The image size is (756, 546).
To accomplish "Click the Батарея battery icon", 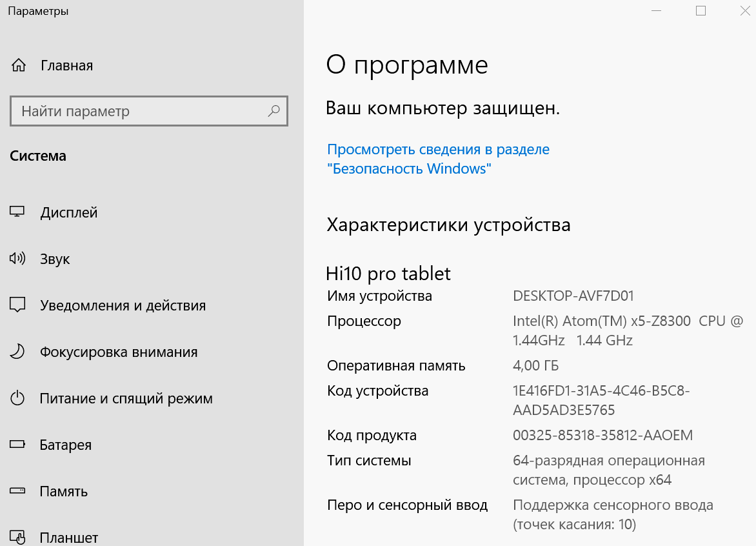I will click(17, 445).
